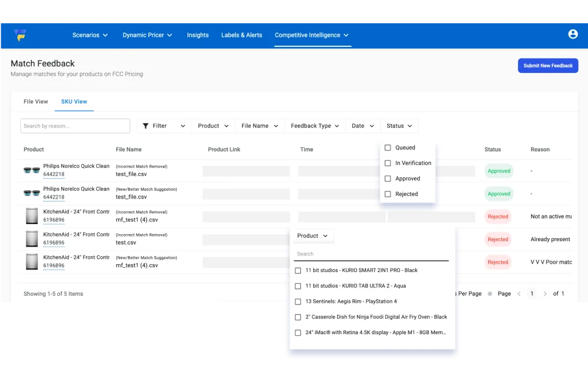Click the funnel Filter icon
588x384 pixels.
tap(145, 126)
